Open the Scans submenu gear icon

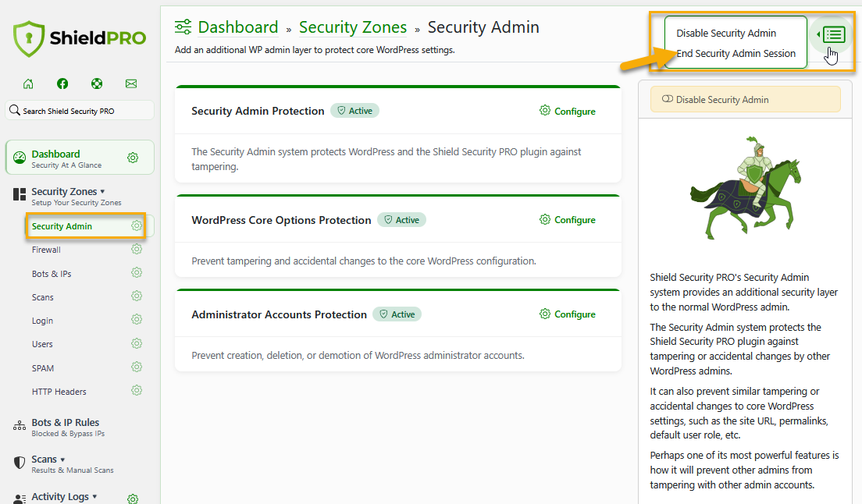(137, 296)
